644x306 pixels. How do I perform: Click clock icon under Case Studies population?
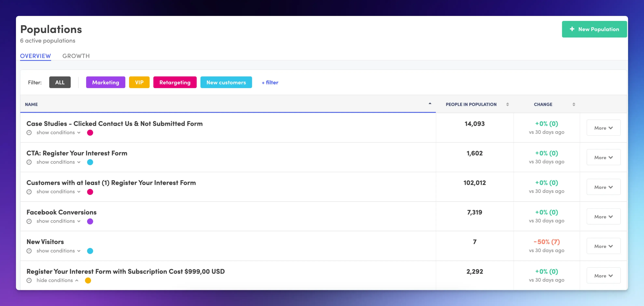tap(29, 133)
